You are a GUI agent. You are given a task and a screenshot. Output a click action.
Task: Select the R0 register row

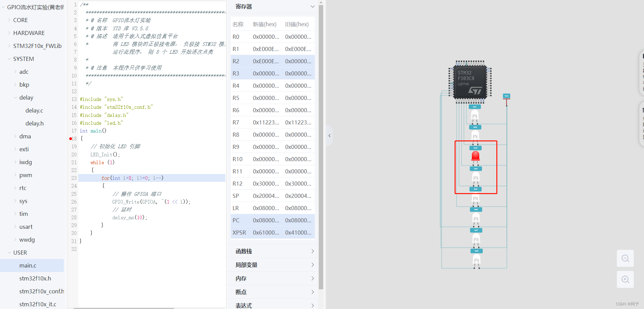click(273, 37)
